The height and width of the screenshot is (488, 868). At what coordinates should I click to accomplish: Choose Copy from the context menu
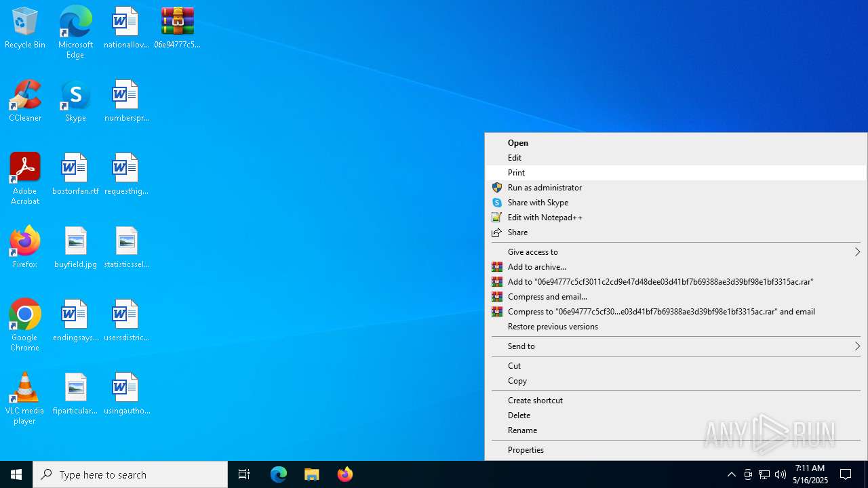(x=676, y=381)
